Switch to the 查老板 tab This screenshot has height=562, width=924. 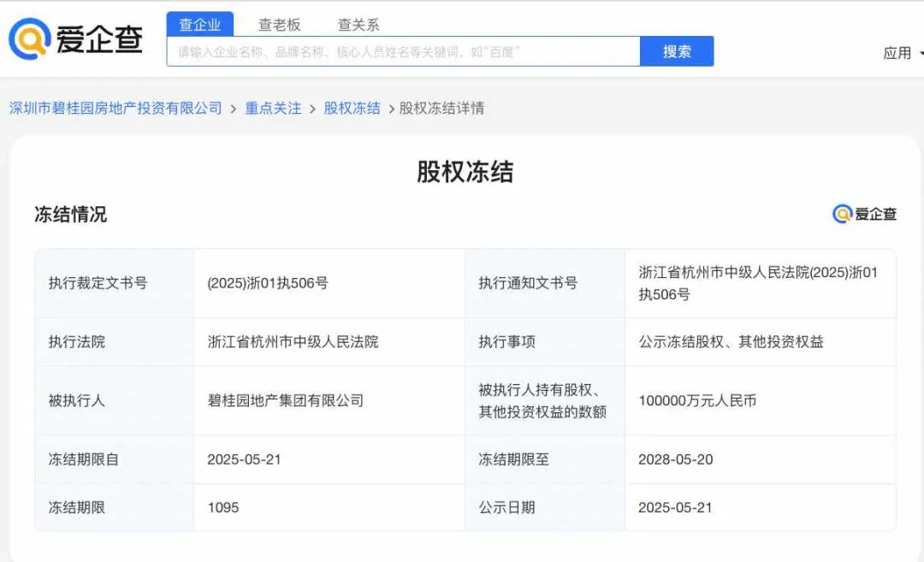(x=279, y=25)
